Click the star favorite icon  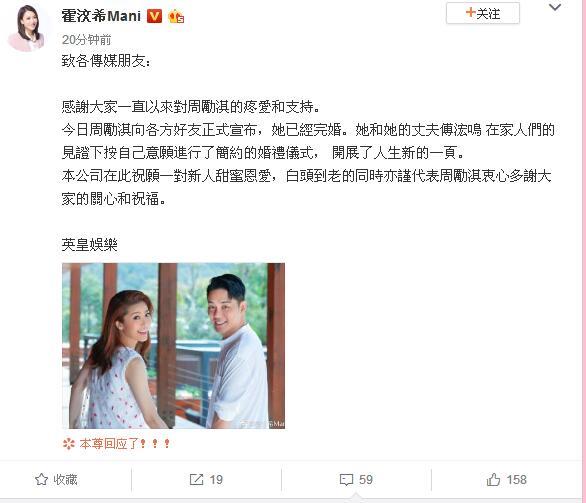tap(41, 479)
